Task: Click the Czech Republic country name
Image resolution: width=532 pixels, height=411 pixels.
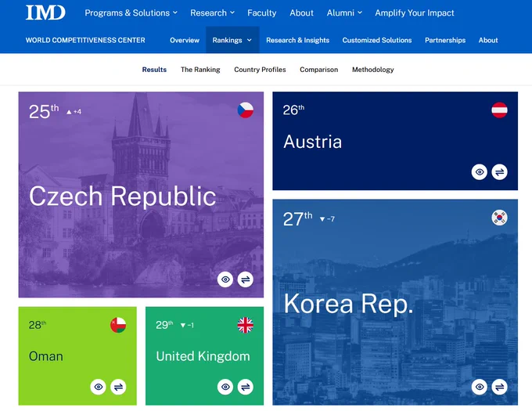Action: tap(123, 196)
